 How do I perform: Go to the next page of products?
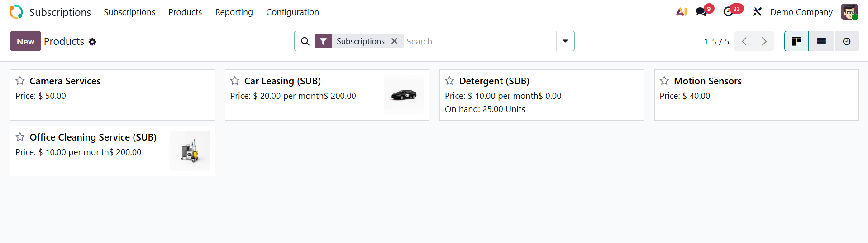764,41
